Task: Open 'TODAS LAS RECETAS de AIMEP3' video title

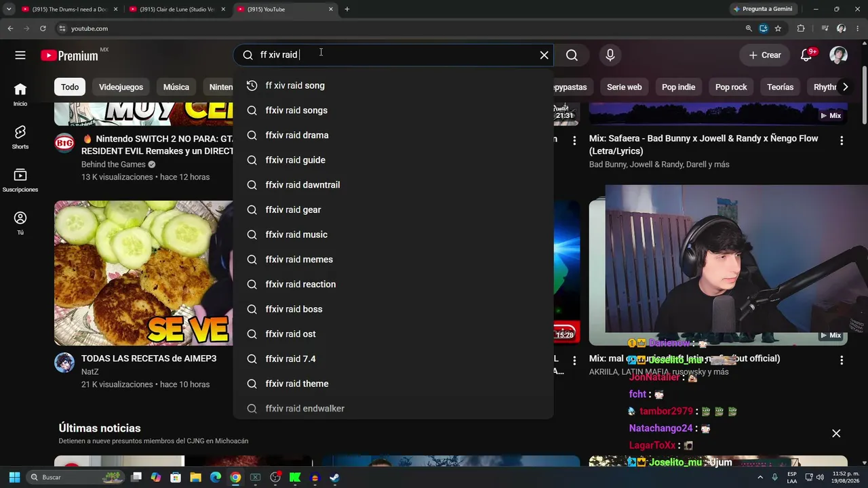Action: tap(149, 359)
